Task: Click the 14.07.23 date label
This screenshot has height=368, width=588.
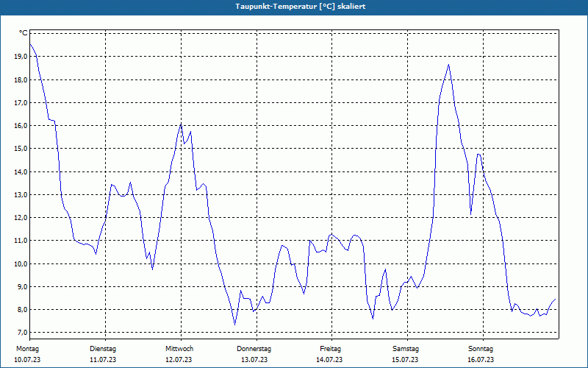Action: coord(329,360)
